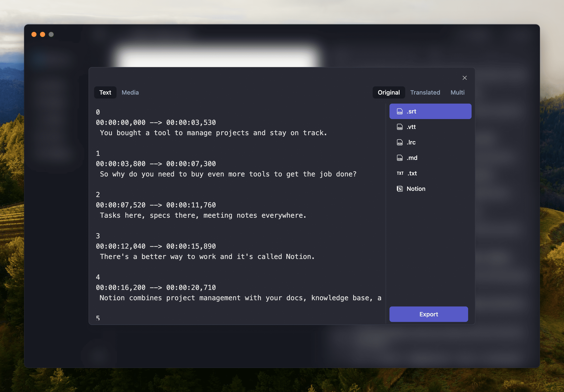Click the .md file icon
Image resolution: width=564 pixels, height=392 pixels.
pyautogui.click(x=400, y=158)
